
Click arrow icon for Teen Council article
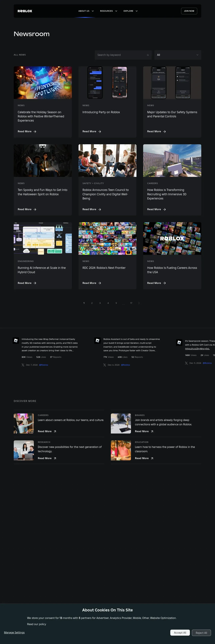pyautogui.click(x=100, y=209)
